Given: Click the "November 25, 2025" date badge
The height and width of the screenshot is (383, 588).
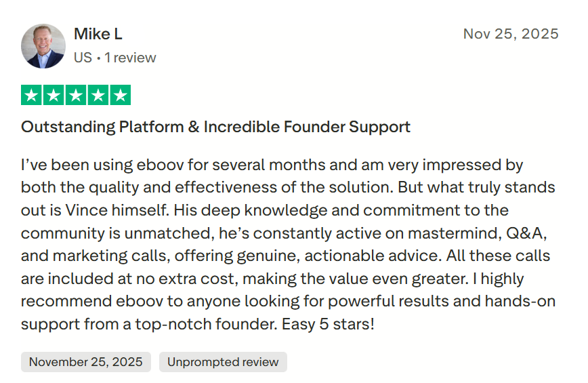Looking at the screenshot, I should click(85, 362).
